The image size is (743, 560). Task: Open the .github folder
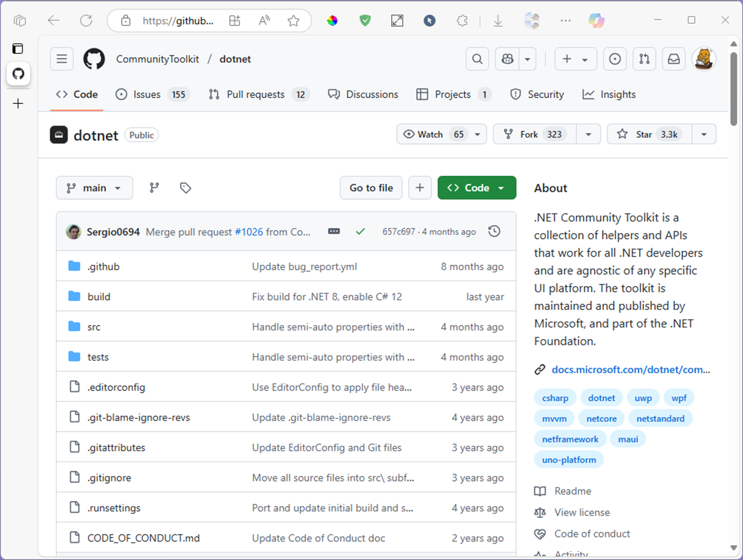(x=104, y=267)
